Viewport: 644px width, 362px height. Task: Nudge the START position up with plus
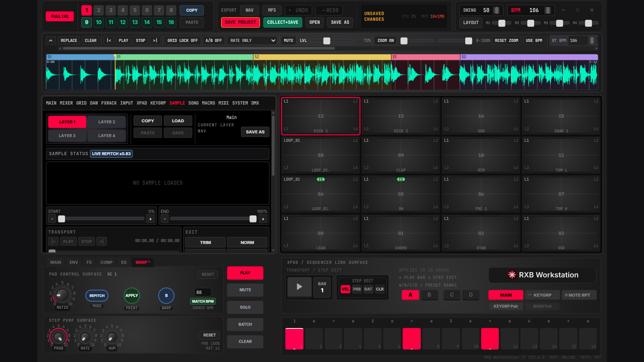(150, 219)
